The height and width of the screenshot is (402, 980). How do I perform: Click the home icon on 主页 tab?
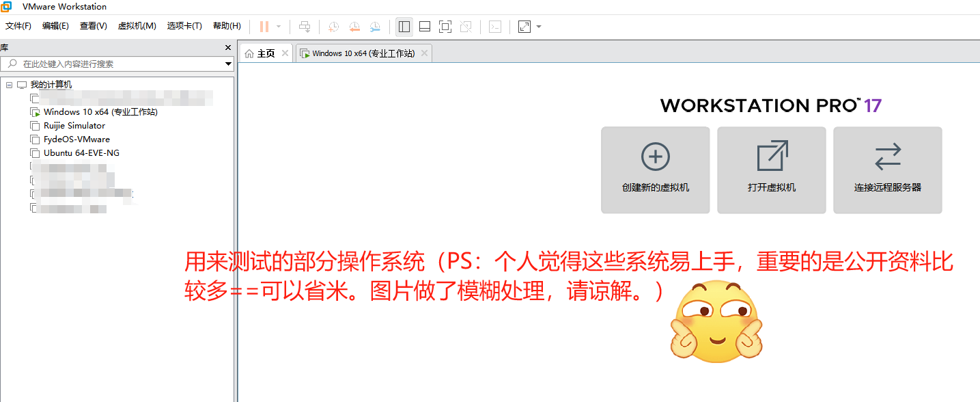click(x=249, y=53)
